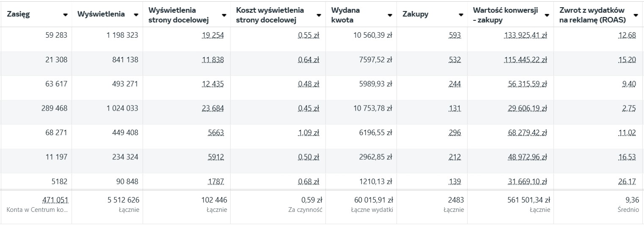Open the Zasięg column dropdown arrow
Viewport: 644px width, 225px height.
(x=65, y=14)
